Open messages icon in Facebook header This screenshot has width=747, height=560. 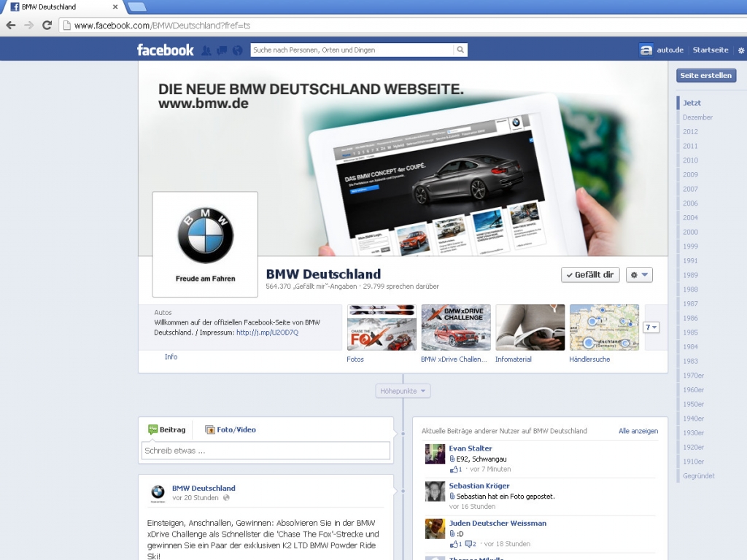tap(222, 50)
